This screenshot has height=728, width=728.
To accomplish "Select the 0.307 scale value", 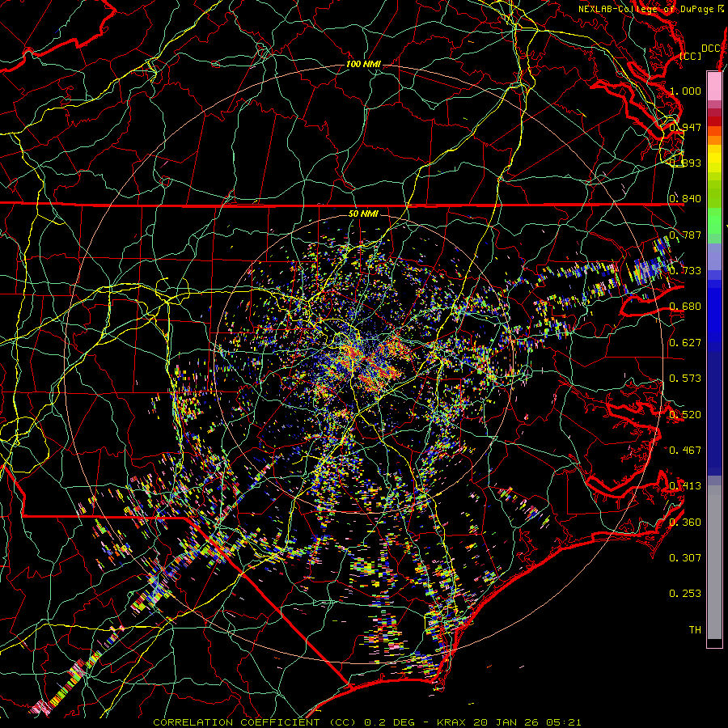I will [685, 558].
